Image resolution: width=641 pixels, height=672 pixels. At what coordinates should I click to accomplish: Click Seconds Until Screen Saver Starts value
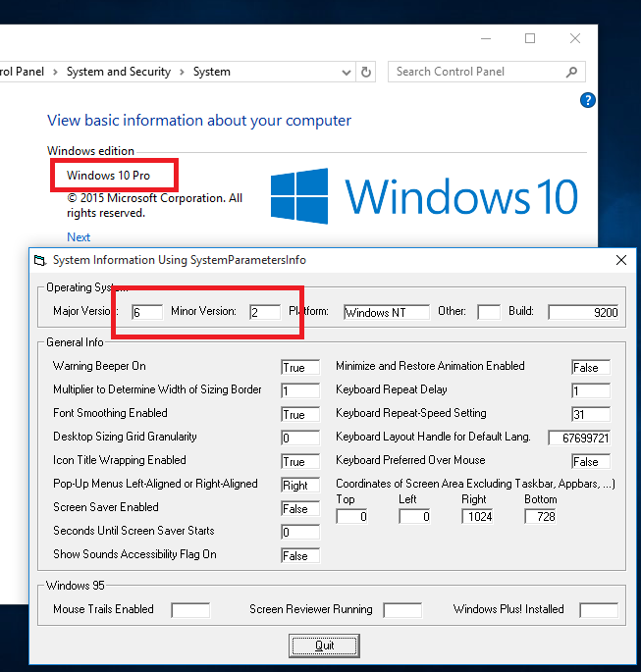(300, 533)
